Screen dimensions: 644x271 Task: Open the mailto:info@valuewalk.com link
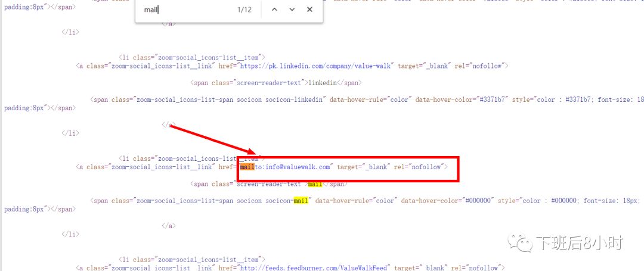click(x=286, y=167)
